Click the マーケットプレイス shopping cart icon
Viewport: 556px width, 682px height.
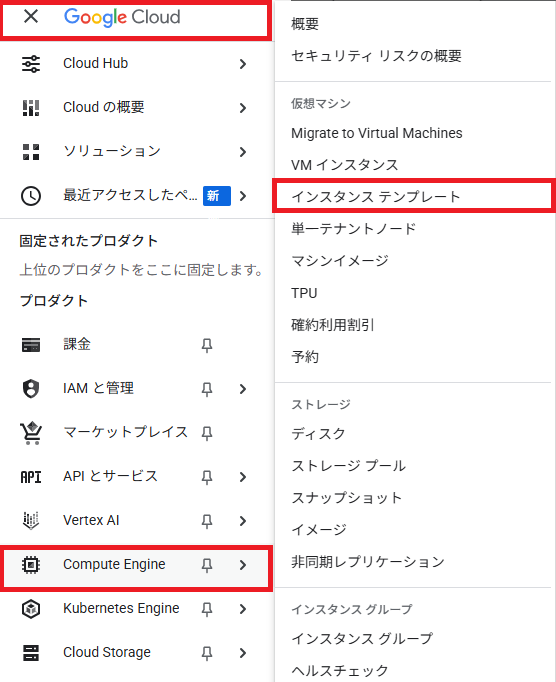click(31, 433)
